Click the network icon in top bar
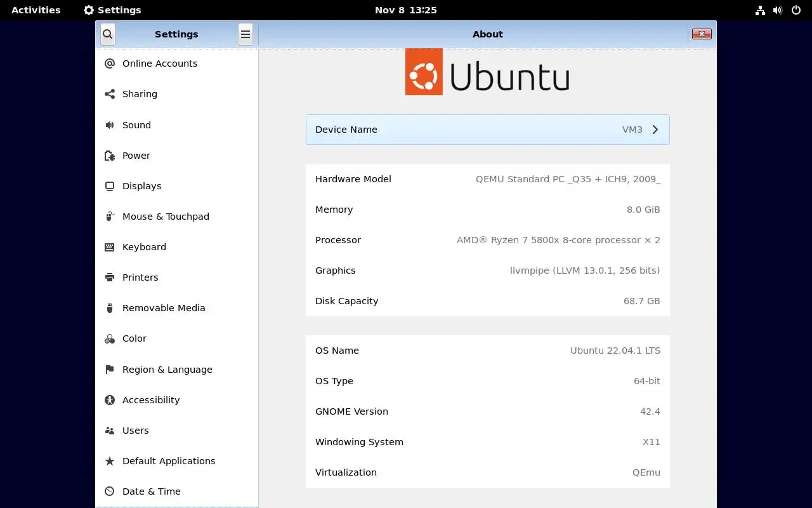Viewport: 812px width, 508px height. click(760, 10)
